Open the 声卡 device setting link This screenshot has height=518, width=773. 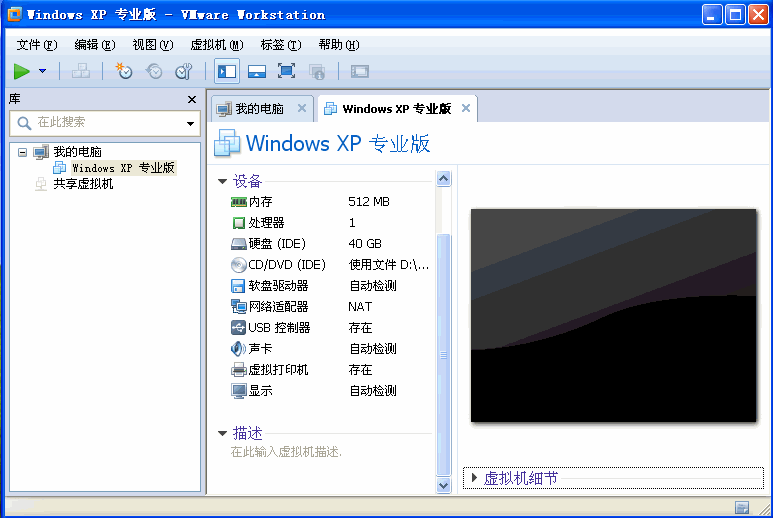coord(260,349)
